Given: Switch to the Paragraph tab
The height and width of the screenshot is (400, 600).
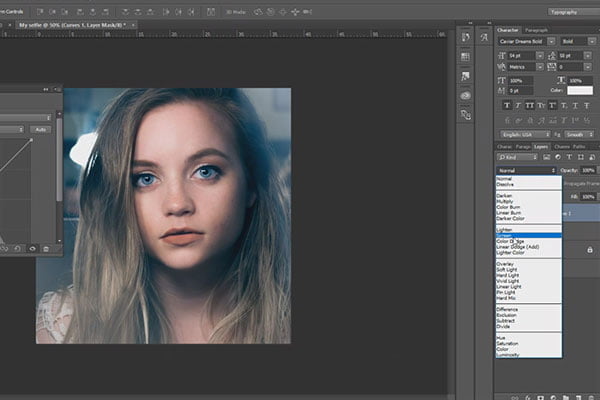Looking at the screenshot, I should 536,30.
